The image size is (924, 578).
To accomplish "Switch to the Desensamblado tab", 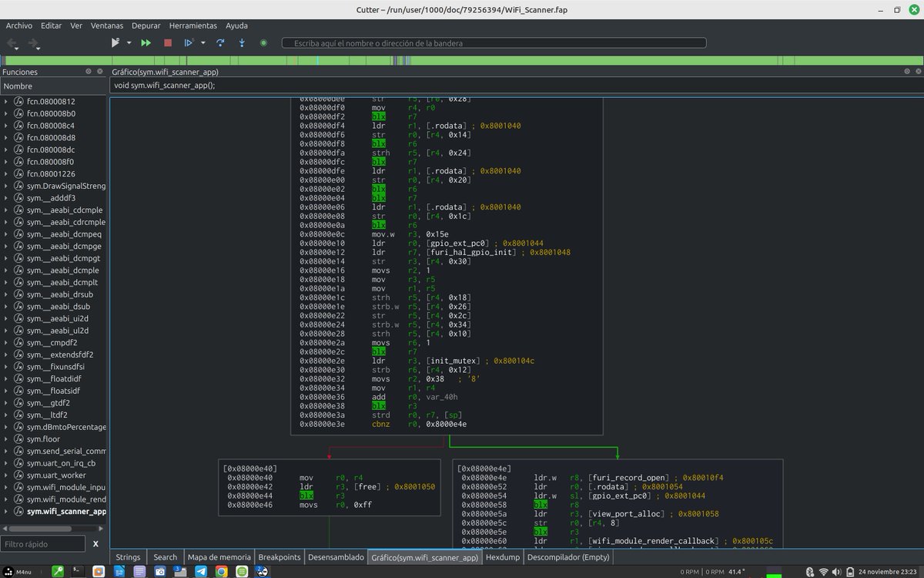I will point(336,557).
